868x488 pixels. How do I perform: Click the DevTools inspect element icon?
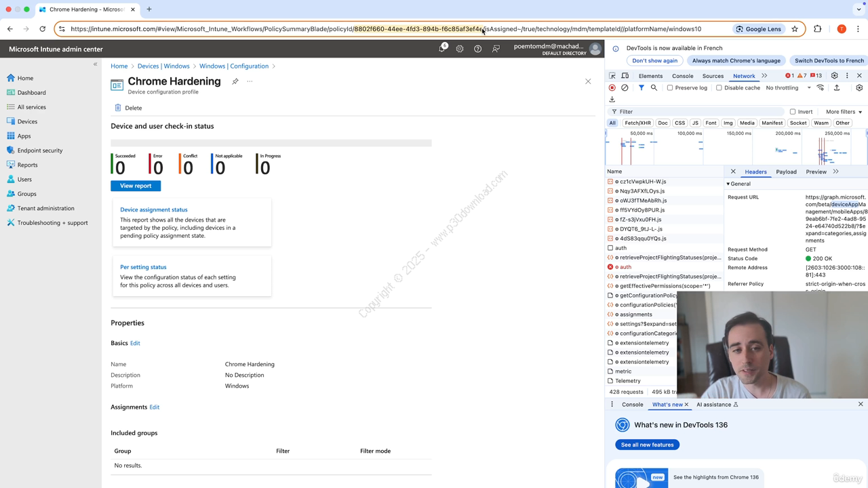[x=612, y=76]
